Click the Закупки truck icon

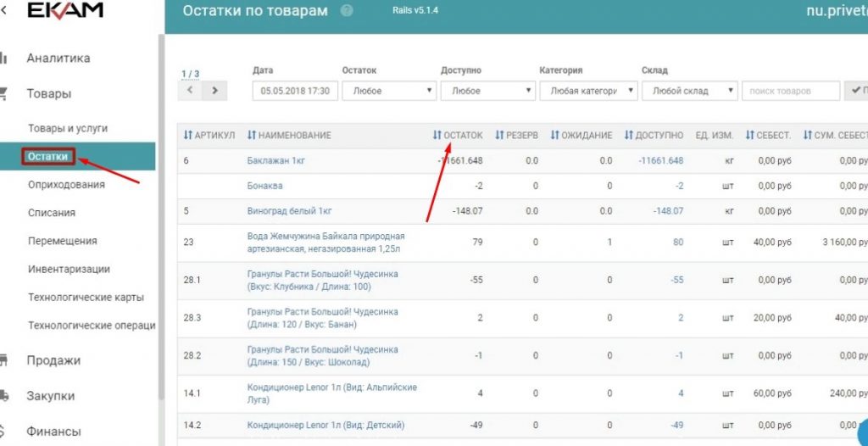click(3, 396)
